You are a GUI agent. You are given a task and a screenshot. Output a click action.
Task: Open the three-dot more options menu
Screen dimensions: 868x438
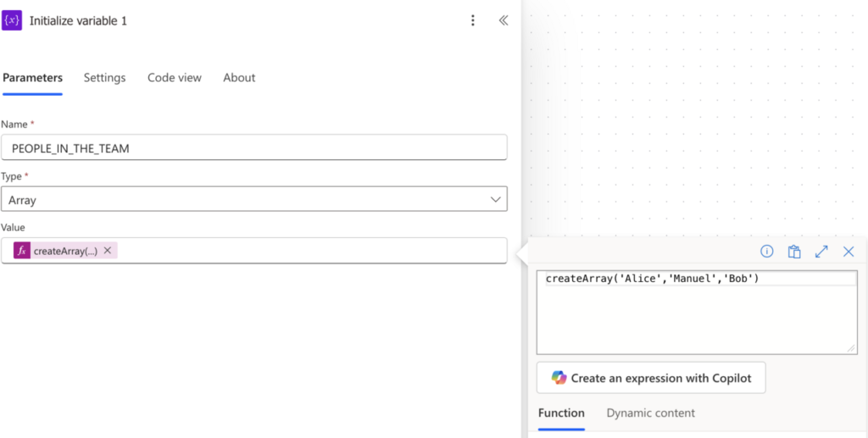coord(473,20)
